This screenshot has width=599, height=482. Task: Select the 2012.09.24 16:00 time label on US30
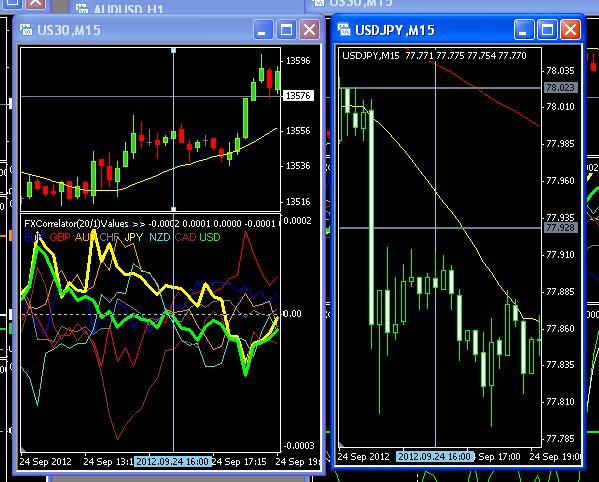(x=173, y=461)
